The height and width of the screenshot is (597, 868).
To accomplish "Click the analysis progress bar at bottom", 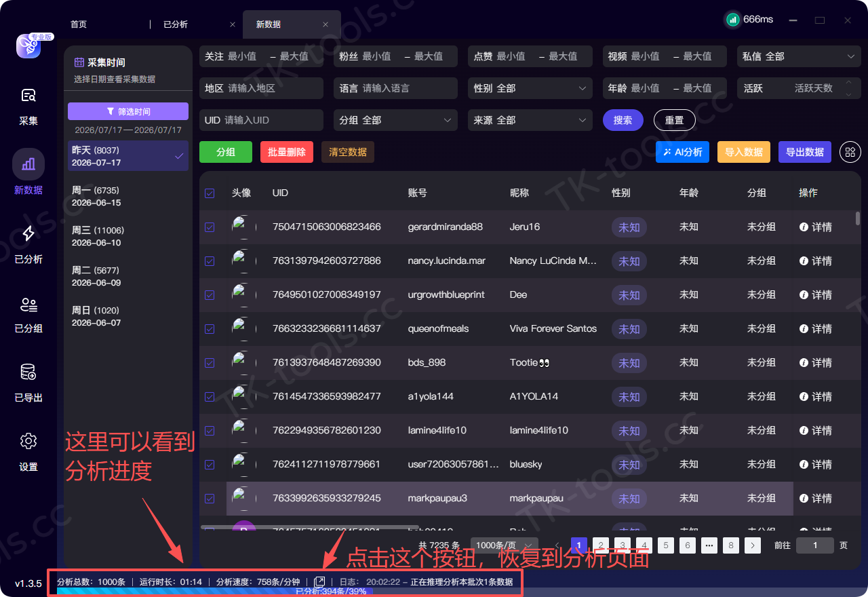I will (288, 591).
